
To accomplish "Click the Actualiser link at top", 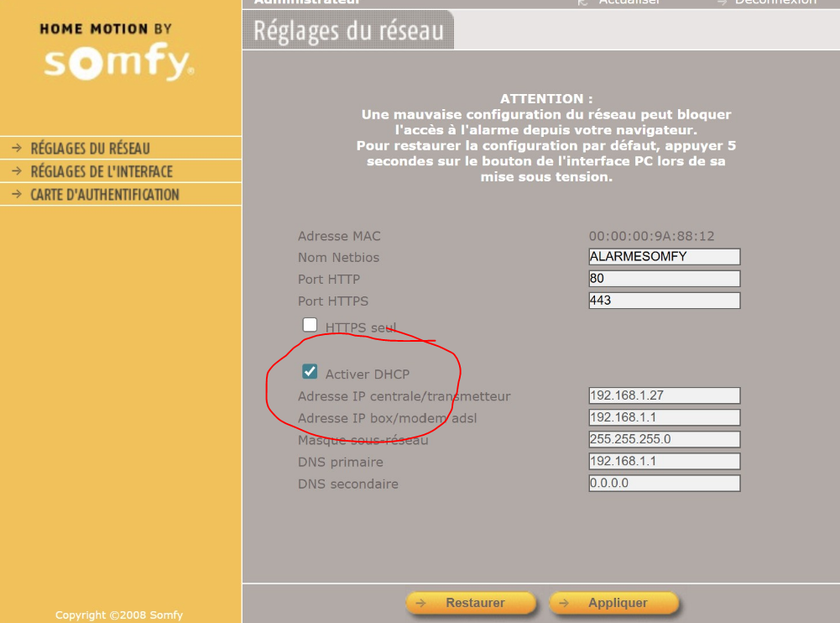I will 629,3.
